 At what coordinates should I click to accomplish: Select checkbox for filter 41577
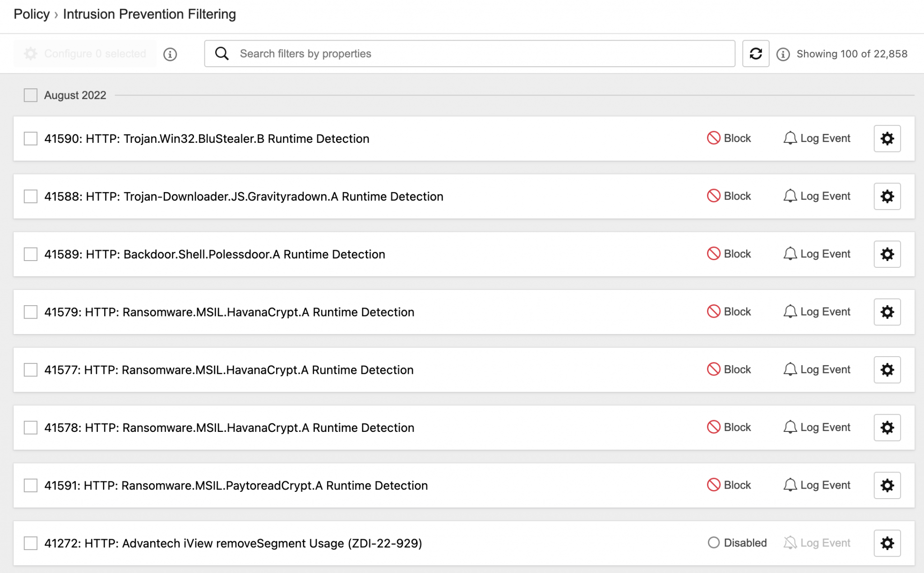(31, 370)
